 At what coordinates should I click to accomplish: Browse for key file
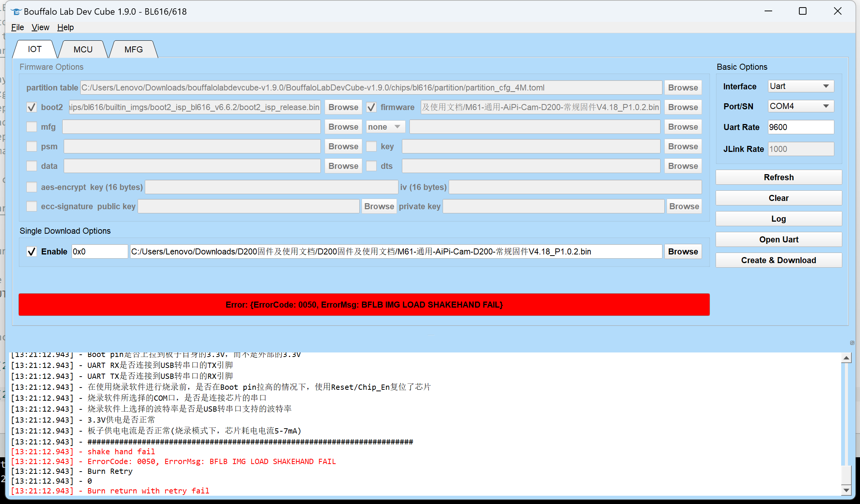[683, 147]
